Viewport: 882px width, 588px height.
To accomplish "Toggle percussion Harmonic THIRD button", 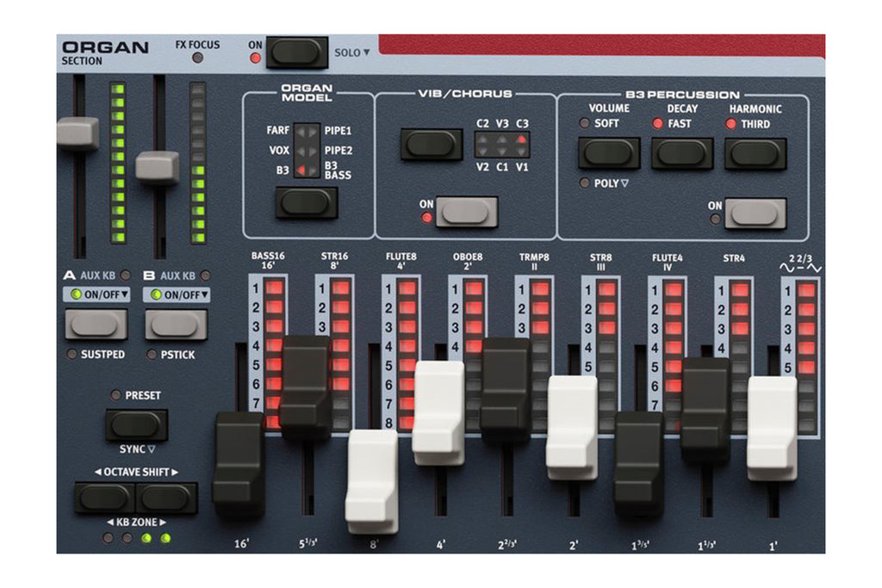I will click(x=755, y=153).
